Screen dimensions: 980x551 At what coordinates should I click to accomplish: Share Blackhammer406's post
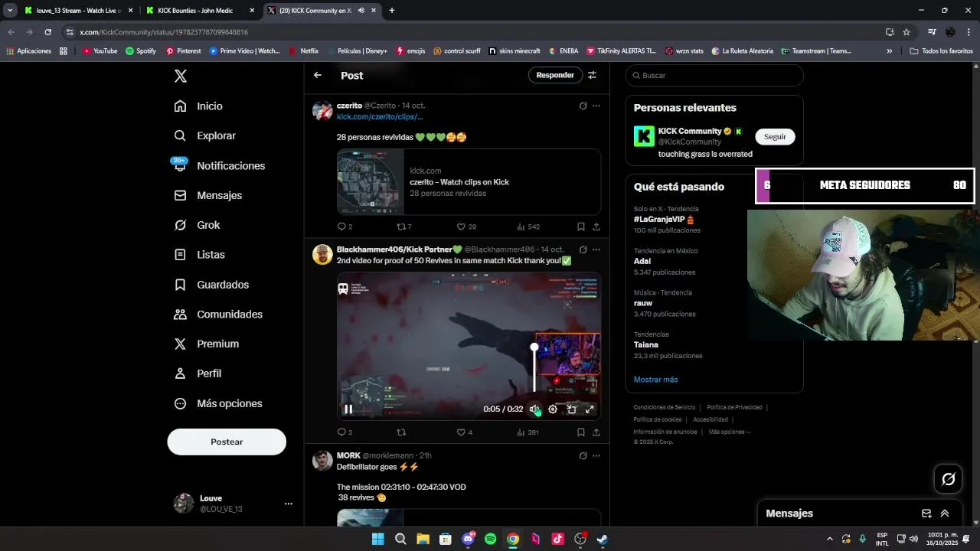596,432
